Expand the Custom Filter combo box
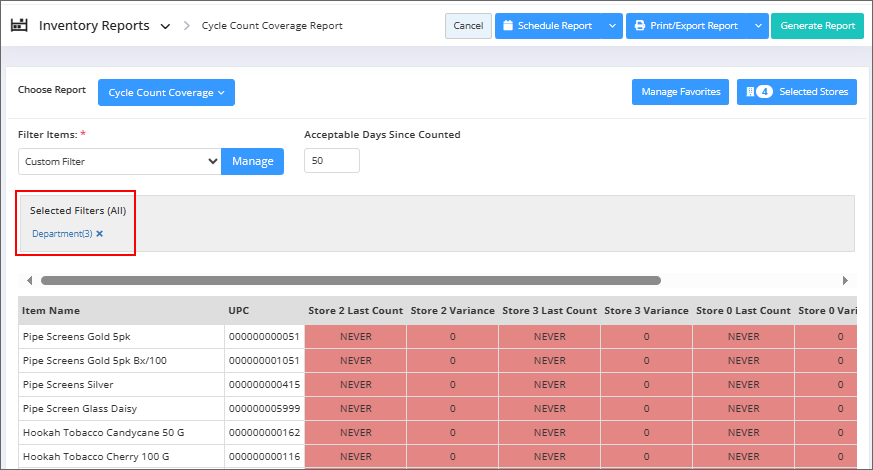Screen dimensions: 873x470 pos(119,161)
